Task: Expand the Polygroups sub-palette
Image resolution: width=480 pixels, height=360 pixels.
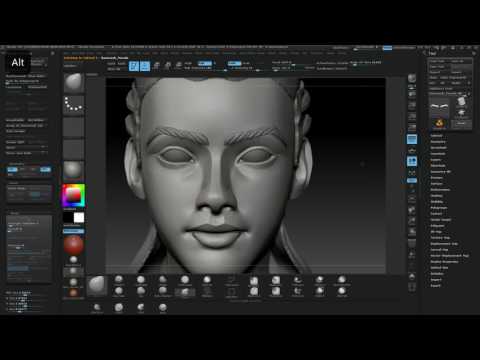Action: (x=439, y=208)
